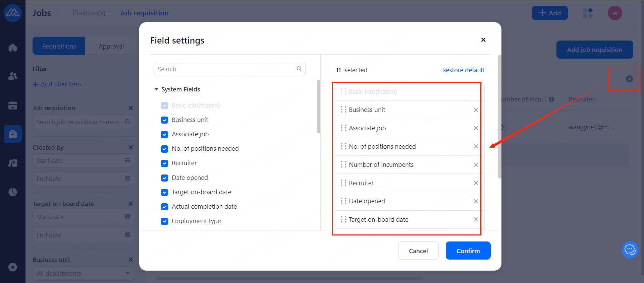
Task: Click the drag handle for Associate job
Action: point(343,128)
